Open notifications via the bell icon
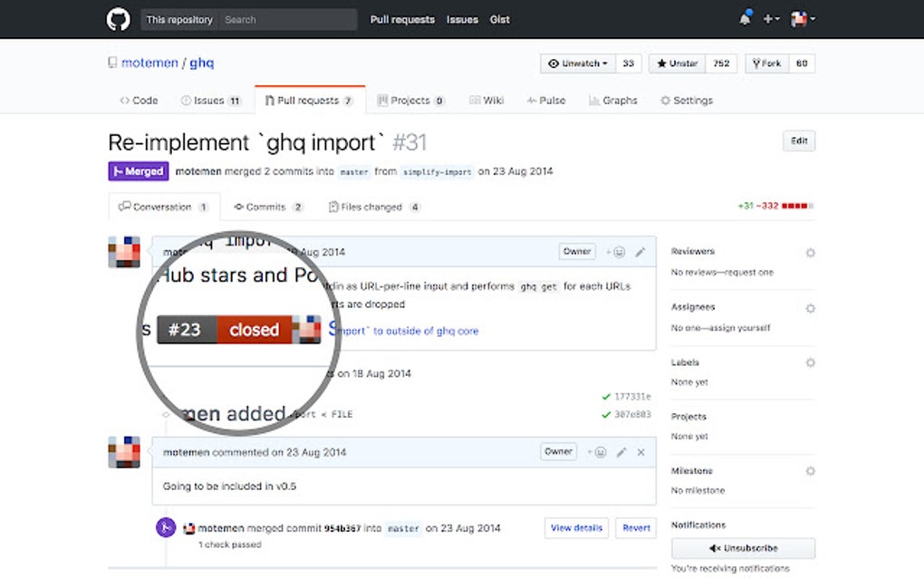Image resolution: width=924 pixels, height=578 pixels. pos(744,18)
